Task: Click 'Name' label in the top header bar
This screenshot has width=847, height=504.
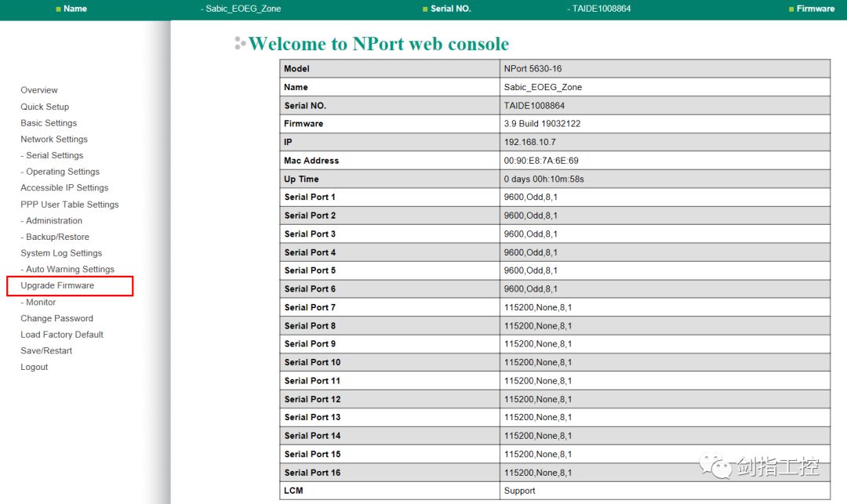Action: click(75, 9)
